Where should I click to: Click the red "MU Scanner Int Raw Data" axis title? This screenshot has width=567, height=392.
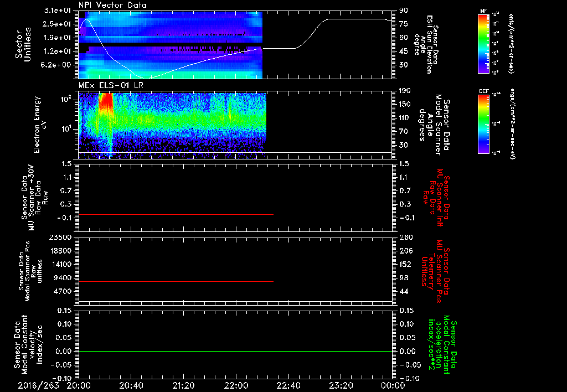point(436,198)
